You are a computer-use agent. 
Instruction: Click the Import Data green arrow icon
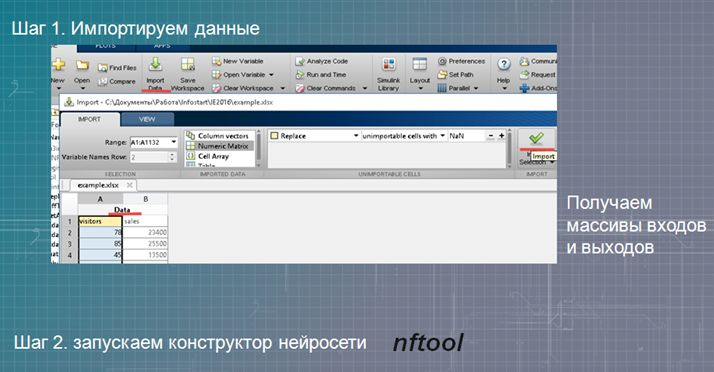click(x=155, y=64)
